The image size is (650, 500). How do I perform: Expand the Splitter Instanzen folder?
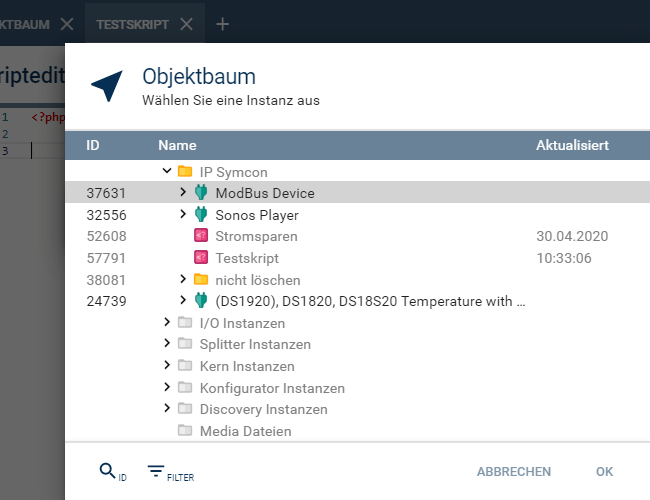click(x=167, y=345)
